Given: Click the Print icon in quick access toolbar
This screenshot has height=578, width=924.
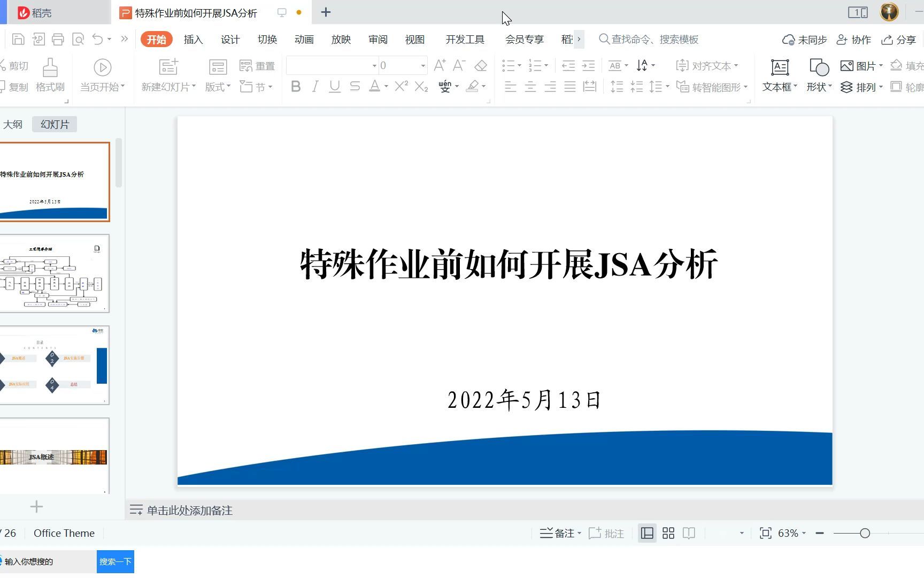Looking at the screenshot, I should coord(58,39).
